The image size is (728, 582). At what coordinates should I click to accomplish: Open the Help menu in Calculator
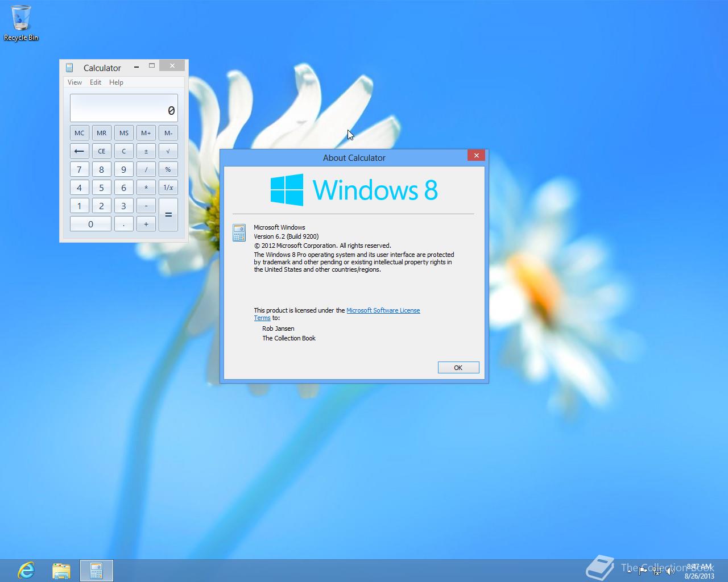pyautogui.click(x=116, y=82)
